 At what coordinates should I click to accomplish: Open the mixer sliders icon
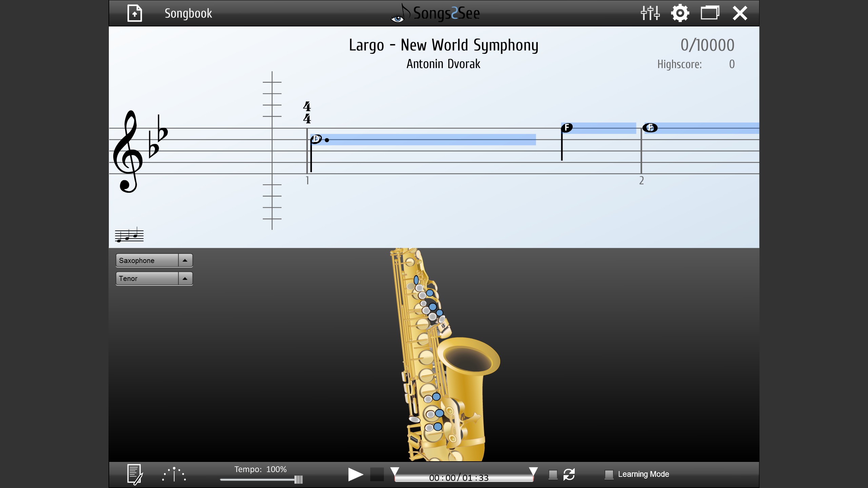(650, 13)
